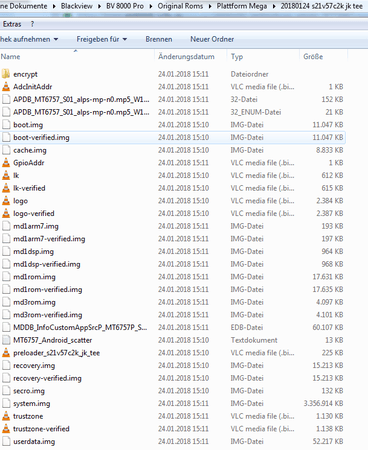Click the MDDB_InfoCustomAppSrcP EDB file icon
The height and width of the screenshot is (450, 368).
pos(6,327)
